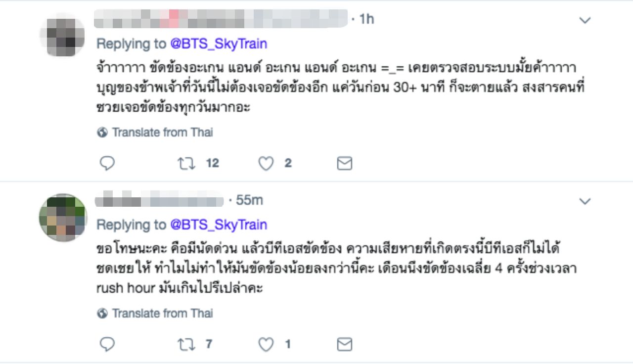Open @BTS_SkyTrain mention in first tweet
Screen dimensions: 633x364
point(219,44)
